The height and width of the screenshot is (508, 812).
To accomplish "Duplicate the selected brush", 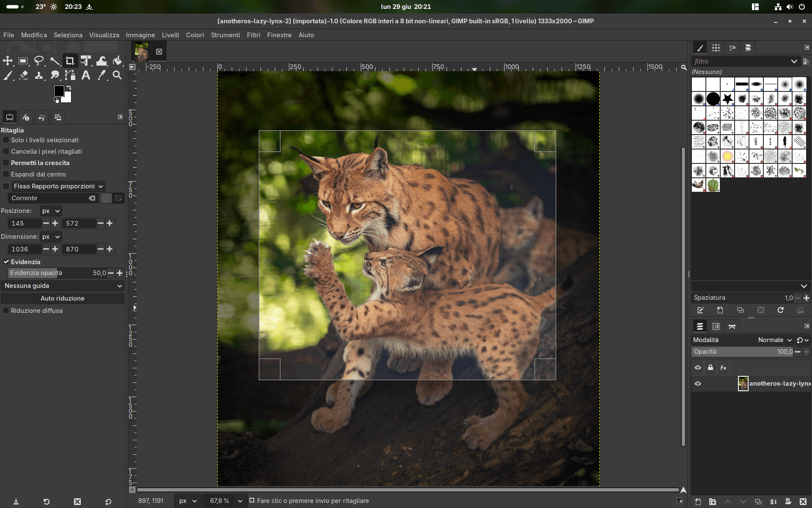I will (741, 310).
